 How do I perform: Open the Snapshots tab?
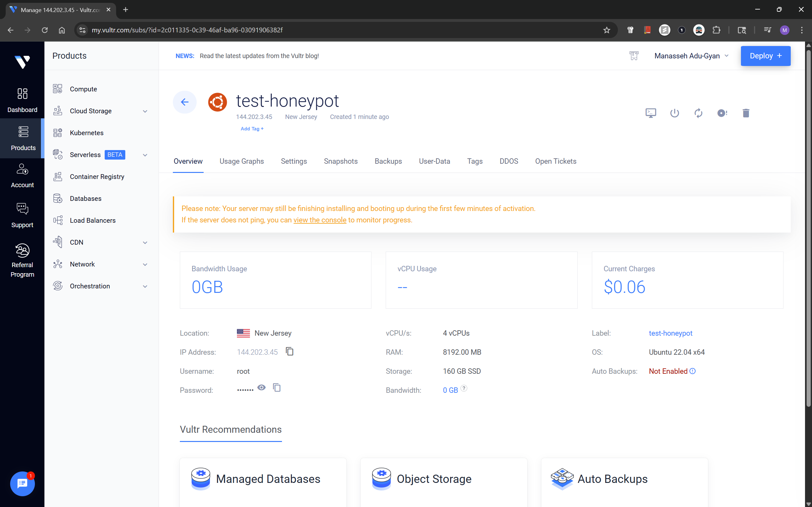click(340, 161)
